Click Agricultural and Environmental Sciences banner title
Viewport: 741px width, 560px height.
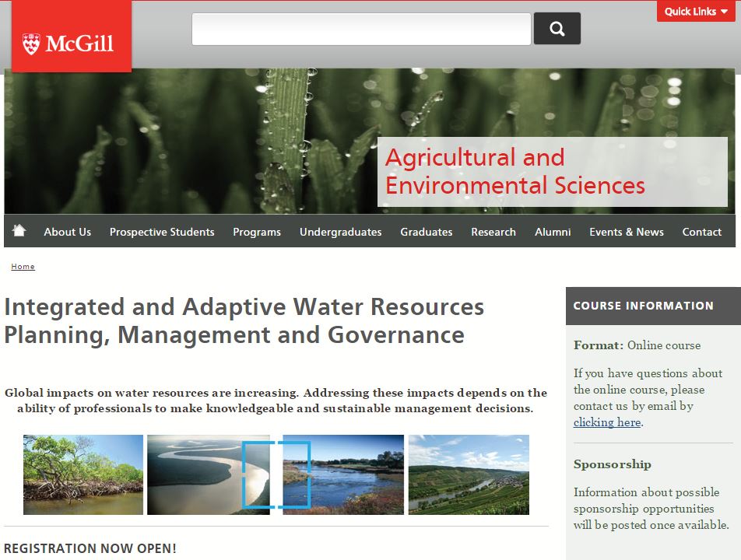point(514,171)
